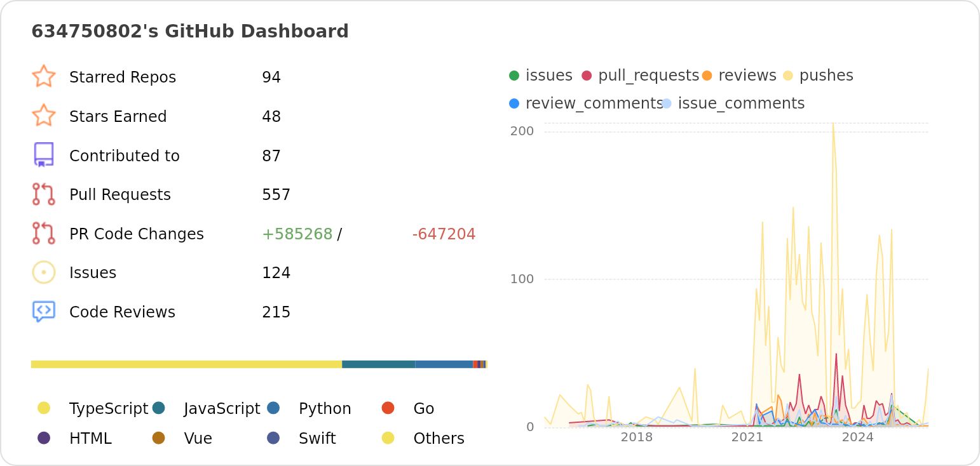Click the Starred Repos star icon
This screenshot has width=980, height=466.
pyautogui.click(x=43, y=77)
